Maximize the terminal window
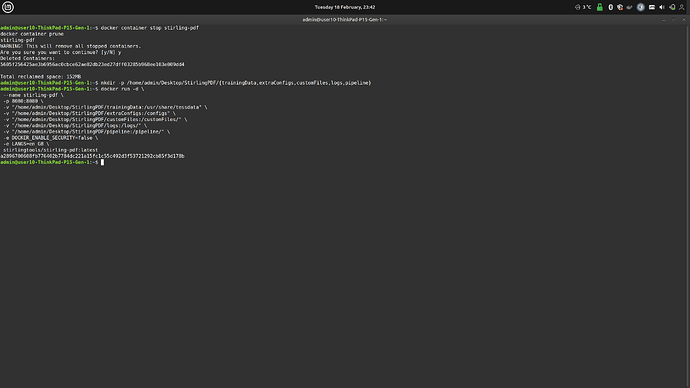Image resolution: width=690 pixels, height=388 pixels. (674, 20)
